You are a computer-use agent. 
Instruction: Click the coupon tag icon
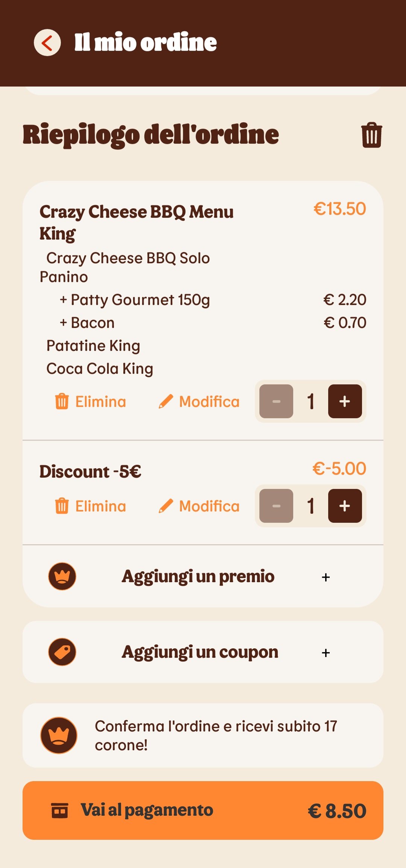62,652
